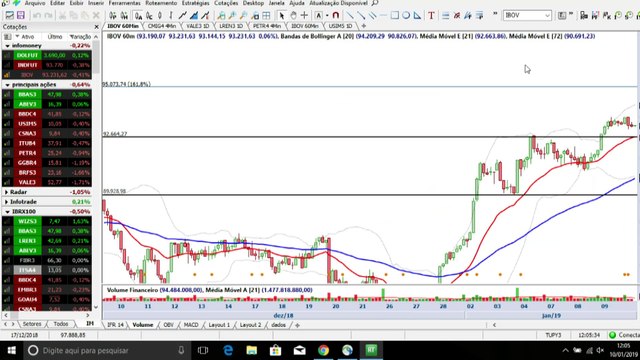640x360 pixels.
Task: Show hidden system tray icons arrow
Action: click(x=565, y=350)
